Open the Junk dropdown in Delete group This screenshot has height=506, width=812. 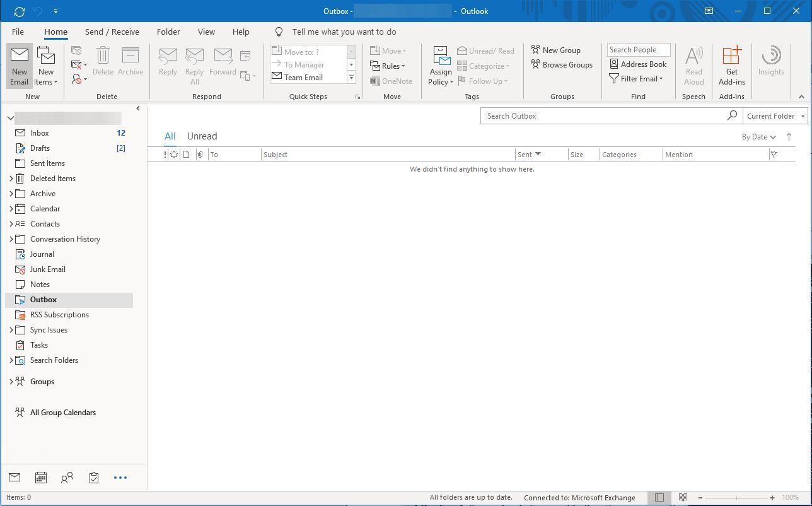pos(79,79)
